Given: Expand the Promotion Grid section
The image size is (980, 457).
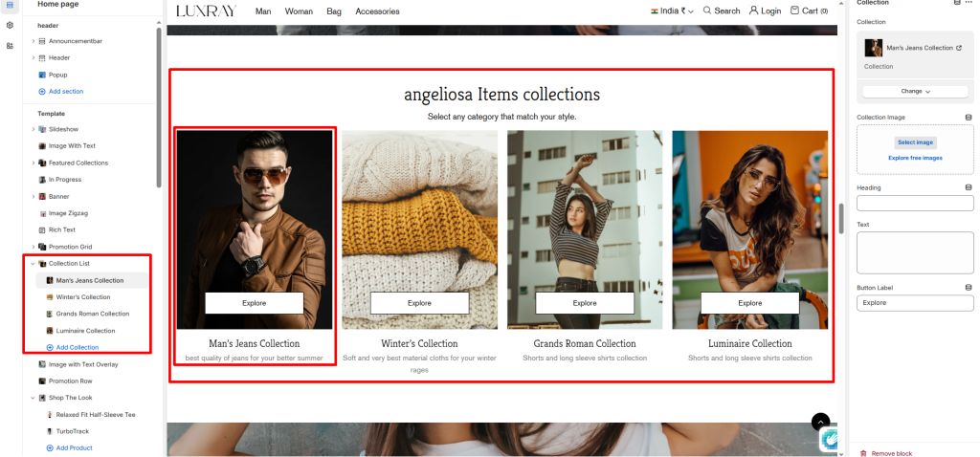Looking at the screenshot, I should [x=33, y=247].
